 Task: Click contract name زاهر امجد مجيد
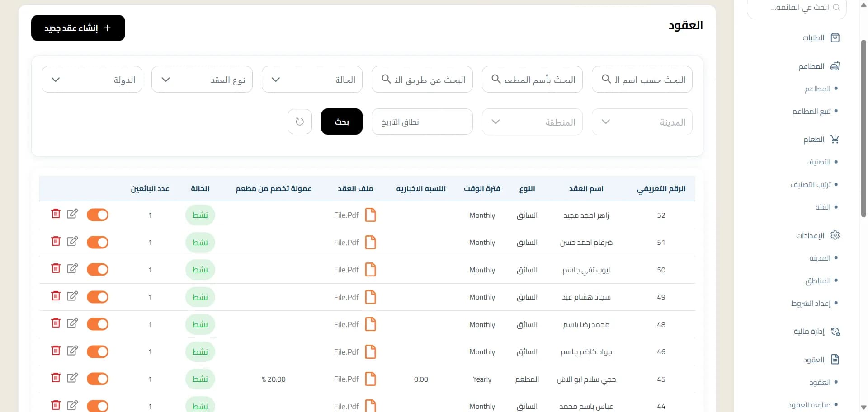tap(586, 215)
